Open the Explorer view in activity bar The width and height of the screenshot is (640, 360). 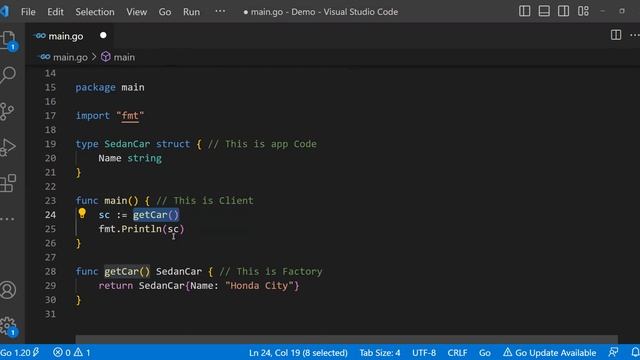click(8, 40)
